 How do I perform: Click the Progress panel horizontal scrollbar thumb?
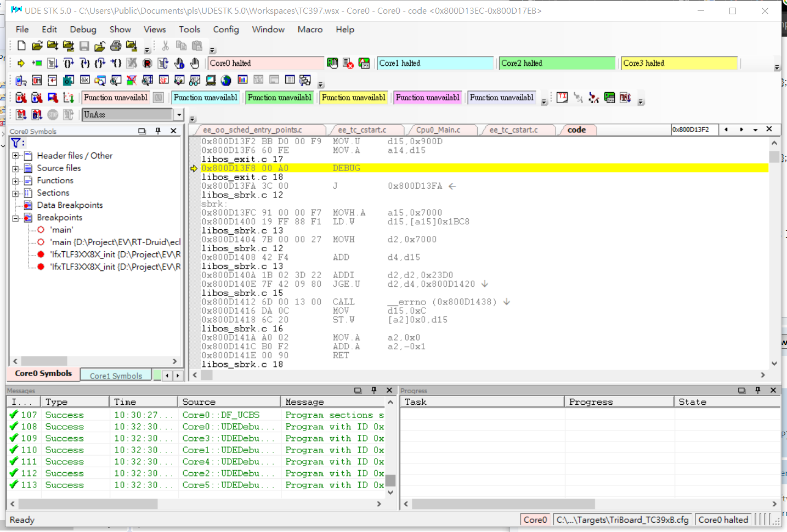(x=503, y=503)
